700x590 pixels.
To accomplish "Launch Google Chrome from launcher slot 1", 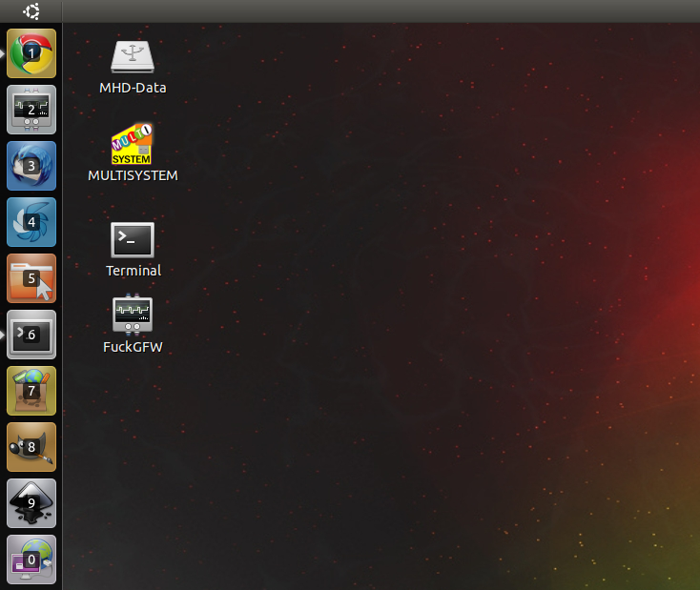I will point(31,53).
